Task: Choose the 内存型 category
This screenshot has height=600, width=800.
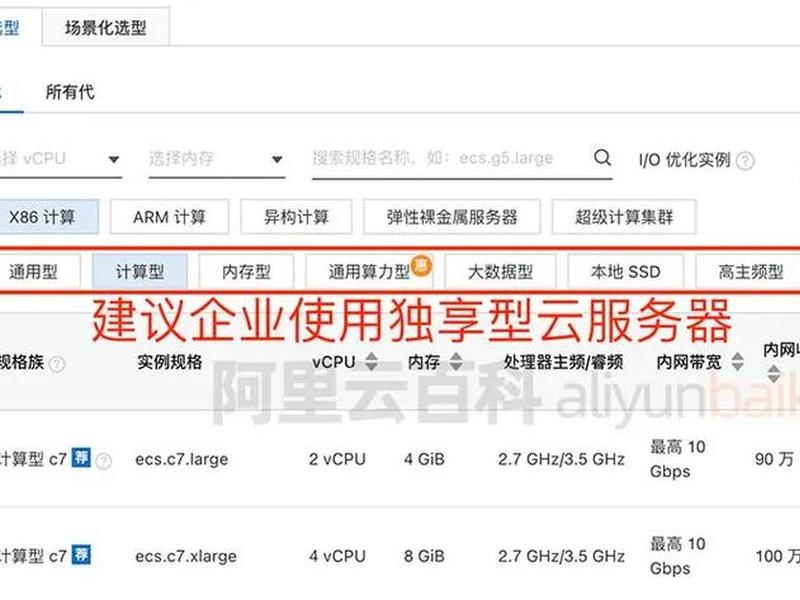Action: point(246,271)
